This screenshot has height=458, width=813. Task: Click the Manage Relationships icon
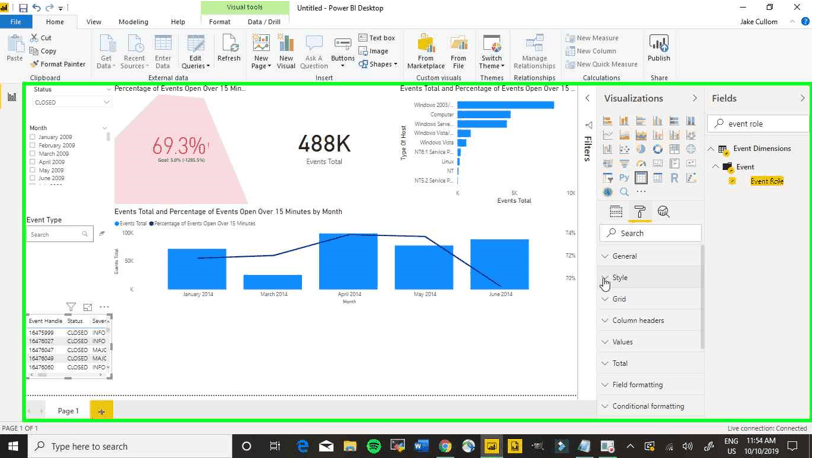(534, 51)
